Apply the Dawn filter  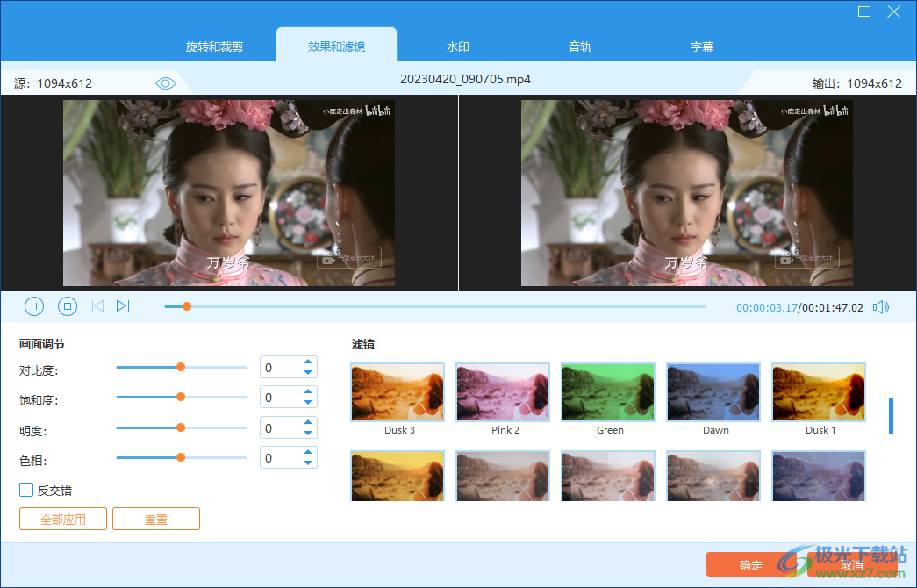pos(713,392)
